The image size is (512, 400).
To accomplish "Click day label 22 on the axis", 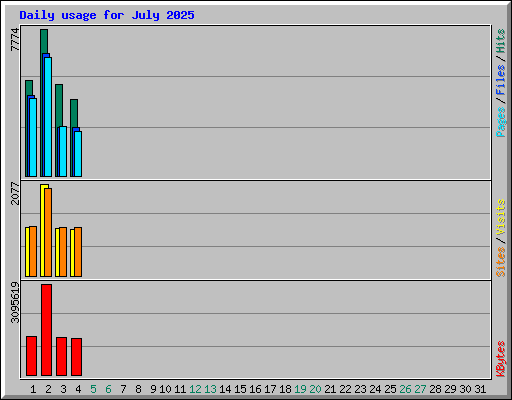I will pos(345,389).
